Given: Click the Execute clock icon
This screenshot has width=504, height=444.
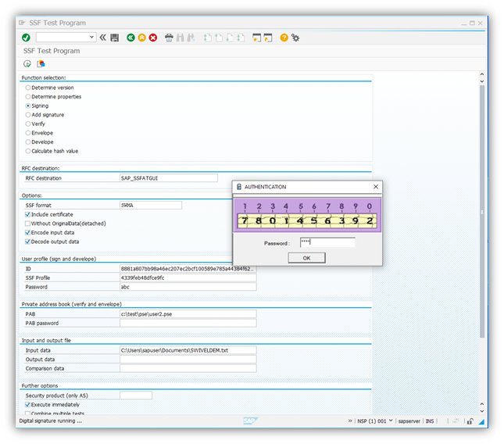Looking at the screenshot, I should tap(27, 63).
